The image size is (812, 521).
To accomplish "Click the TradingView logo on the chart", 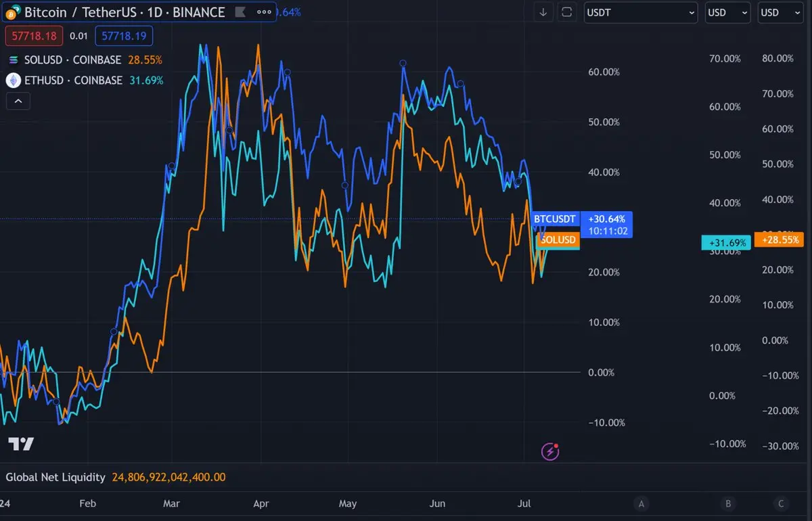I will [21, 445].
